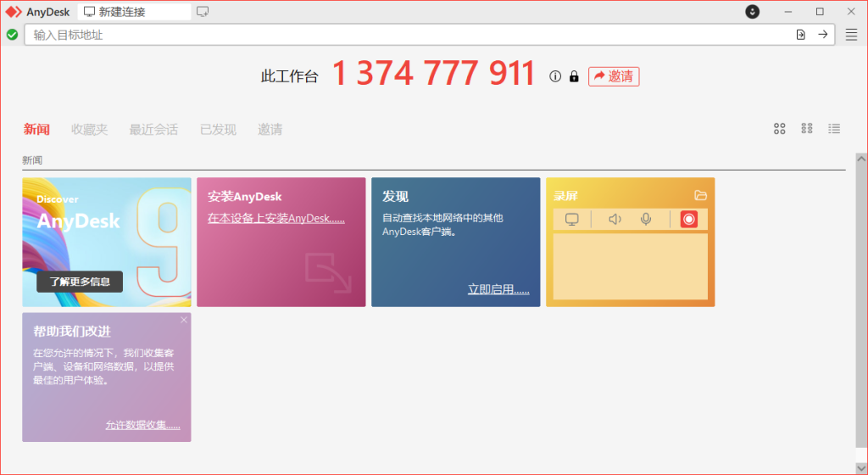The height and width of the screenshot is (475, 868).
Task: Toggle microphone in 录屏 card
Action: pos(646,219)
